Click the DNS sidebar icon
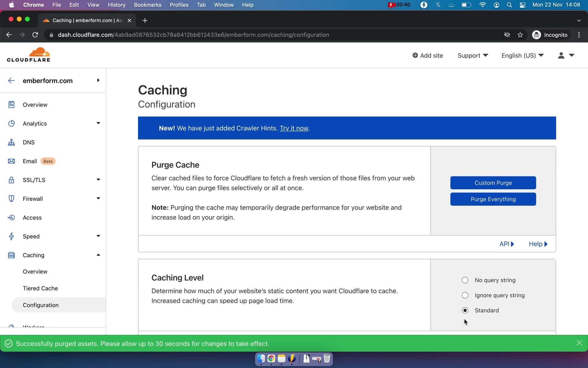 (x=11, y=142)
